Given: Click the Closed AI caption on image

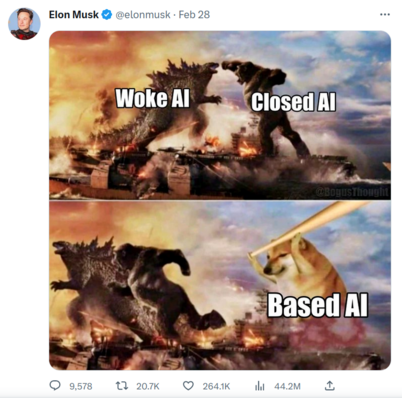Looking at the screenshot, I should (x=293, y=102).
